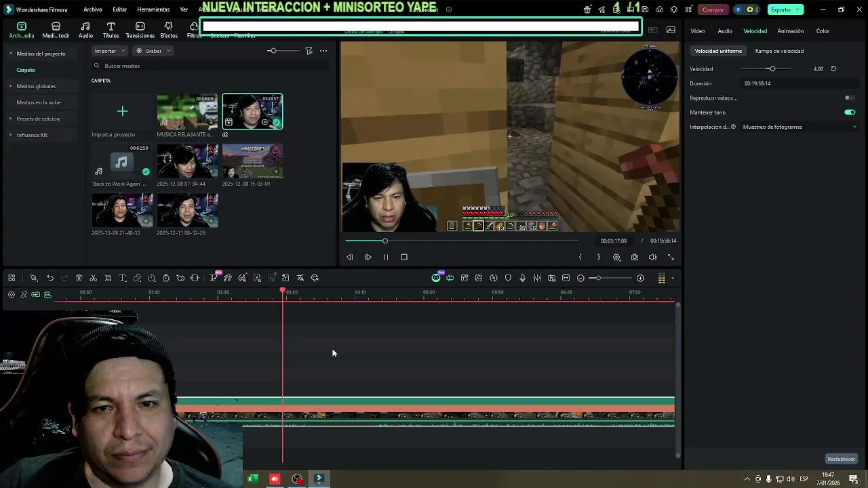Open the audio mixer icon
868x488 pixels.
pos(537,278)
